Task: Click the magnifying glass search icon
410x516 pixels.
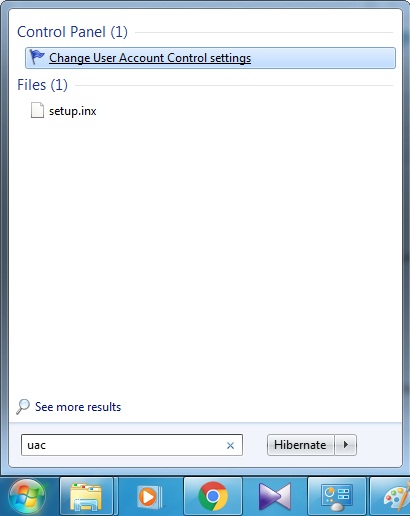Action: [x=23, y=407]
